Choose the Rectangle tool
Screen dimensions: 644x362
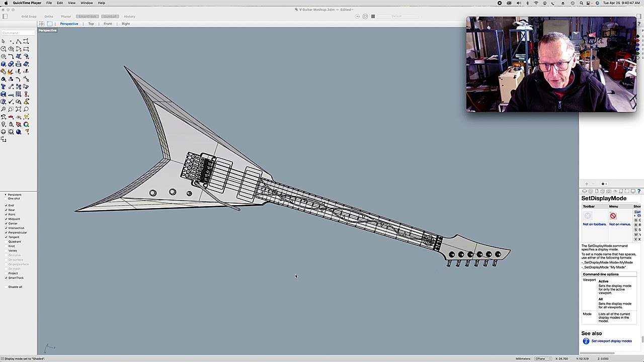coord(26,49)
